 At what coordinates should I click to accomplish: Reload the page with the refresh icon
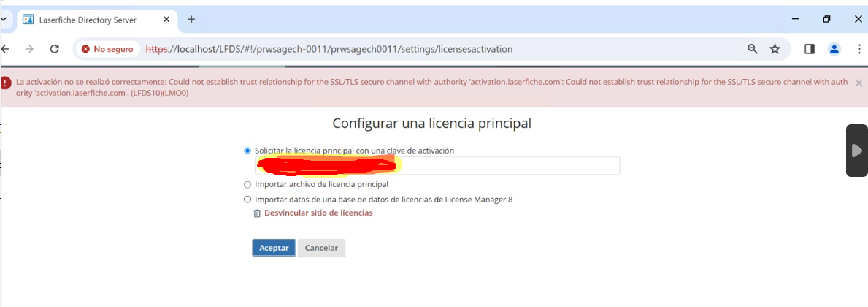click(54, 49)
